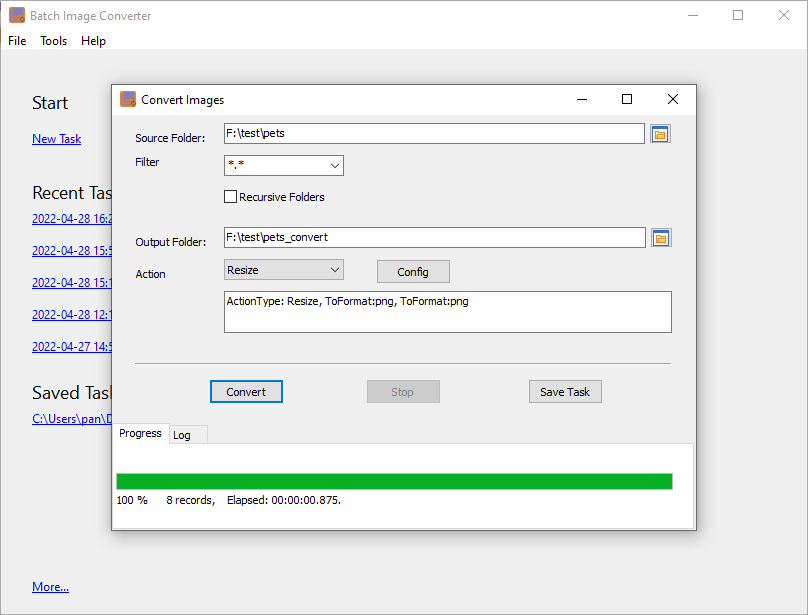Image resolution: width=808 pixels, height=615 pixels.
Task: Enable the Recursive Folders checkbox
Action: [x=230, y=197]
